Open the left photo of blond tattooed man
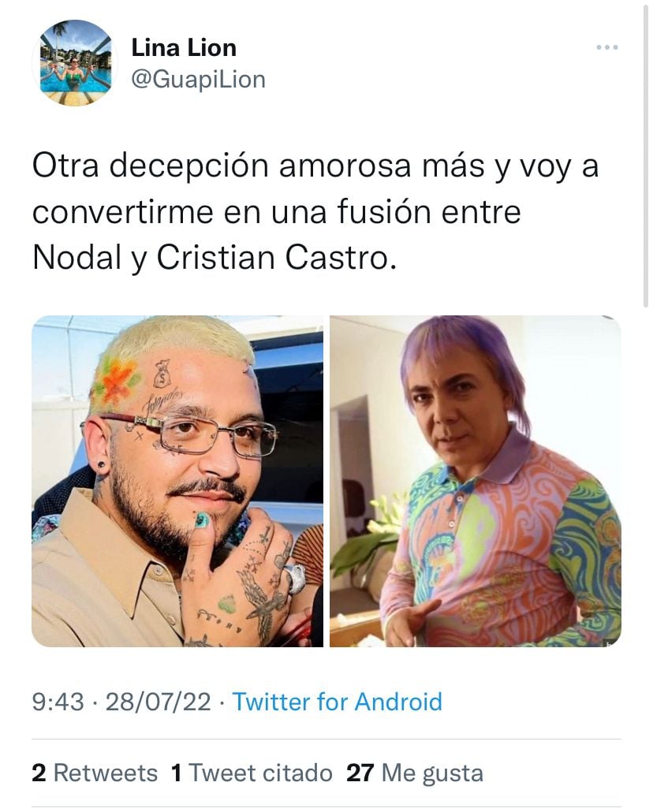The image size is (653, 812). (x=177, y=481)
